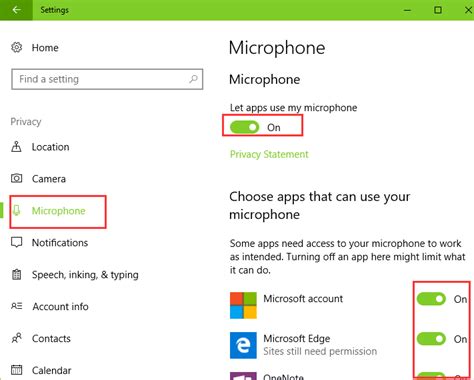Open the Privacy Statement link
The image size is (474, 380).
click(269, 154)
